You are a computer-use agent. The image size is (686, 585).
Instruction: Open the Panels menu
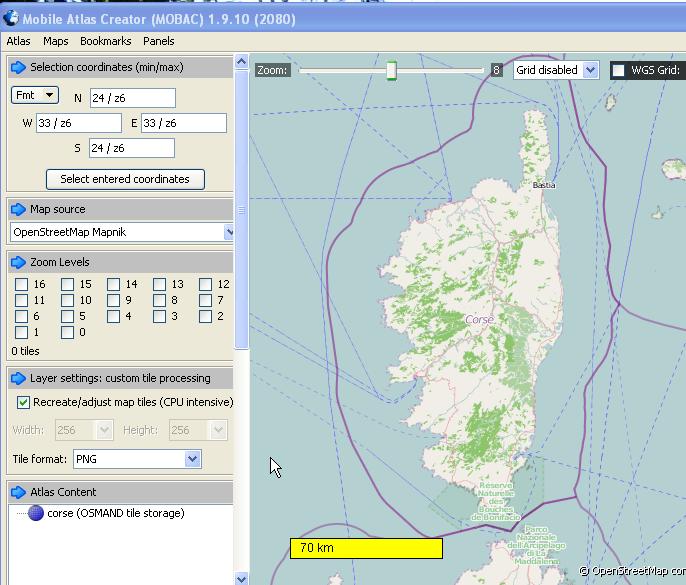pos(158,41)
